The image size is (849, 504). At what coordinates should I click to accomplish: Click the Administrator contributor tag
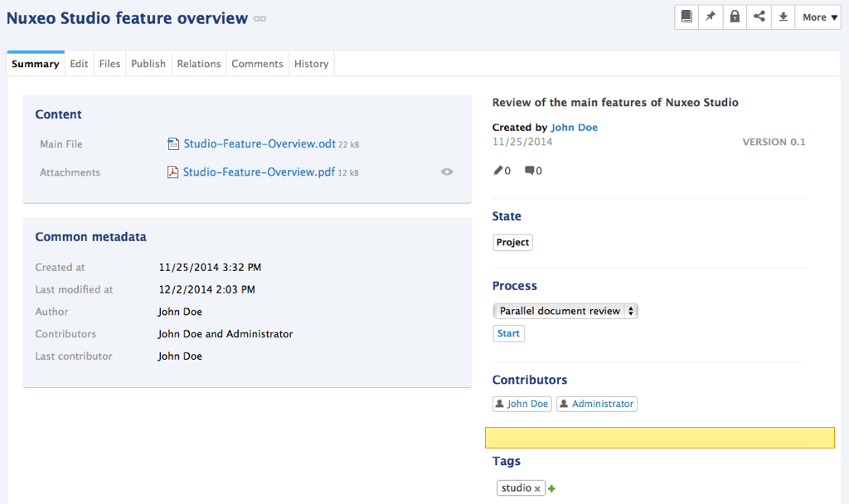[597, 404]
